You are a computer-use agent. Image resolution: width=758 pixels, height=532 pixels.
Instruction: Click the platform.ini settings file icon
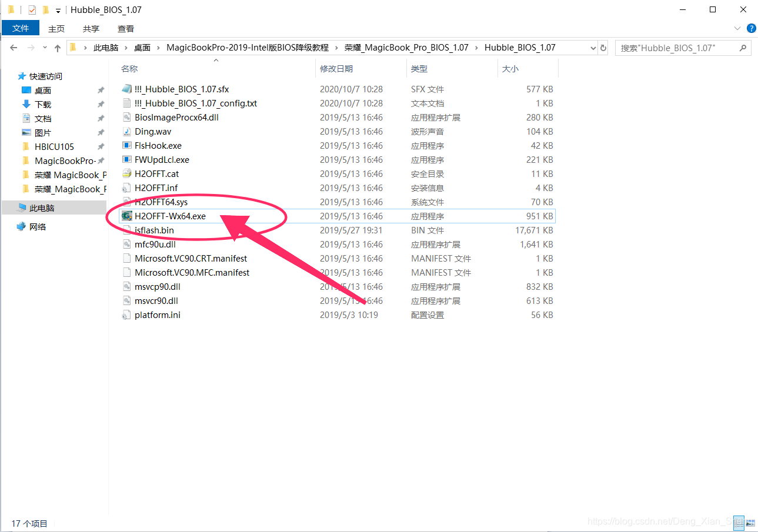[x=126, y=315]
